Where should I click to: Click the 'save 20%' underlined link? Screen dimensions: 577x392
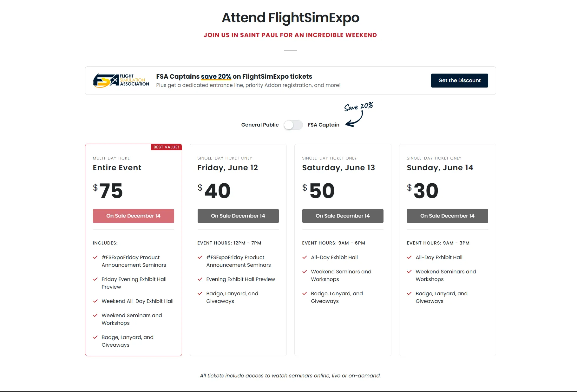click(x=216, y=76)
